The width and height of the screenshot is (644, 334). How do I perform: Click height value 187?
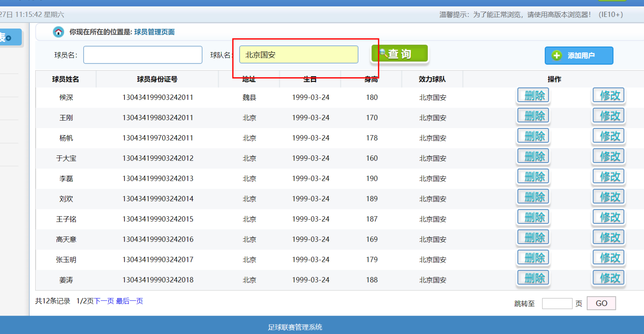[372, 219]
